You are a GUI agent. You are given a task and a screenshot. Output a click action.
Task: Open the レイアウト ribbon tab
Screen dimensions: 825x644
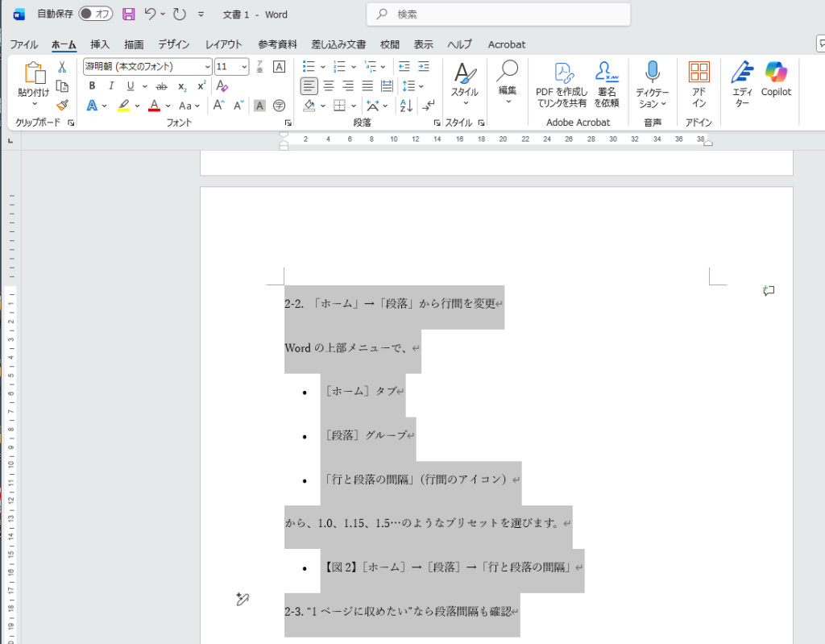coord(223,44)
